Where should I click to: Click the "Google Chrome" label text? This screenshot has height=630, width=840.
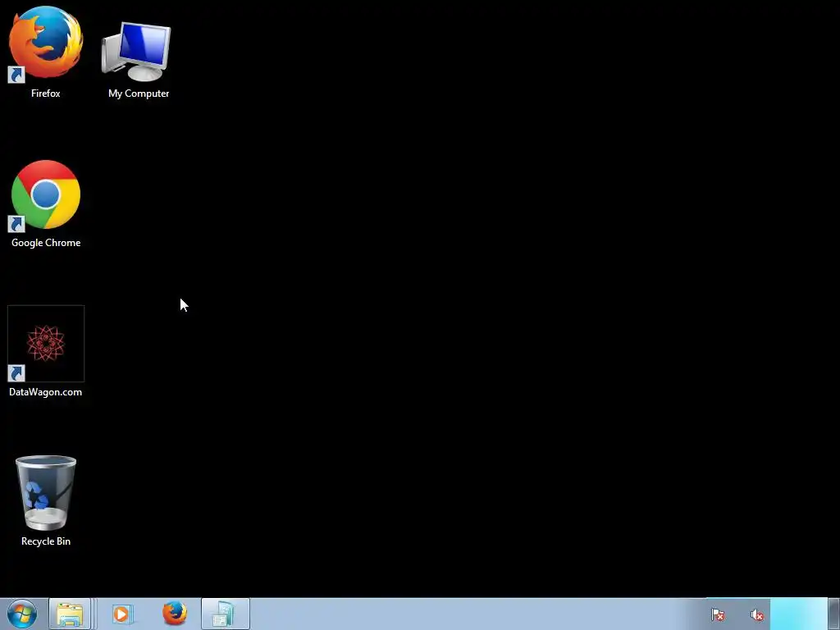(46, 243)
